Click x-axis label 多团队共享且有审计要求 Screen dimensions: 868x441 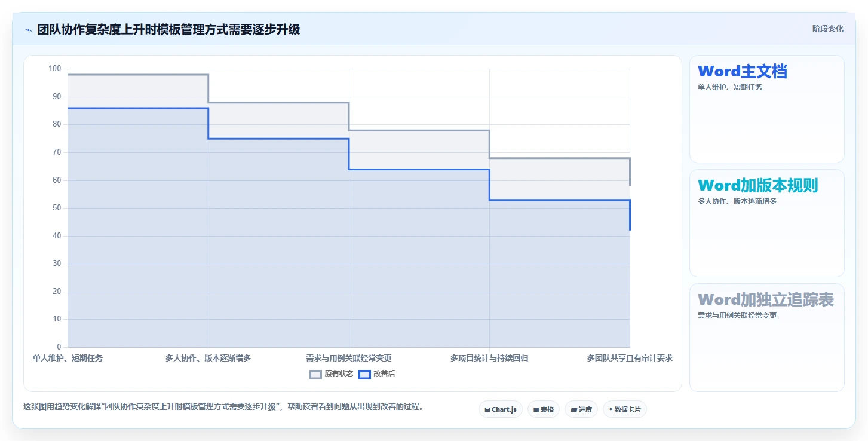coord(630,358)
